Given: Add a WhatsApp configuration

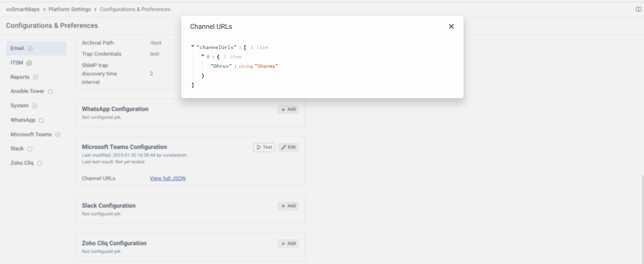Looking at the screenshot, I should coord(288,109).
